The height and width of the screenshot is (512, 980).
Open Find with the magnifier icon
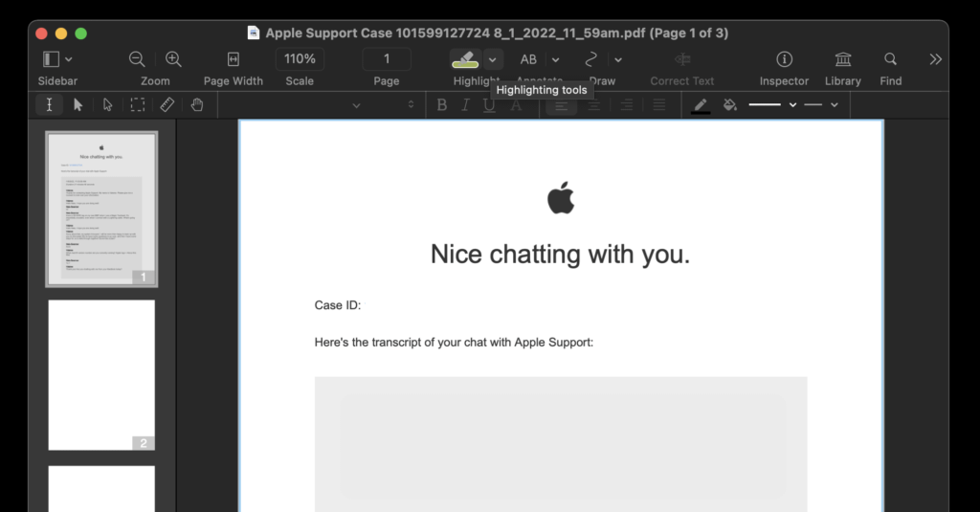[891, 58]
